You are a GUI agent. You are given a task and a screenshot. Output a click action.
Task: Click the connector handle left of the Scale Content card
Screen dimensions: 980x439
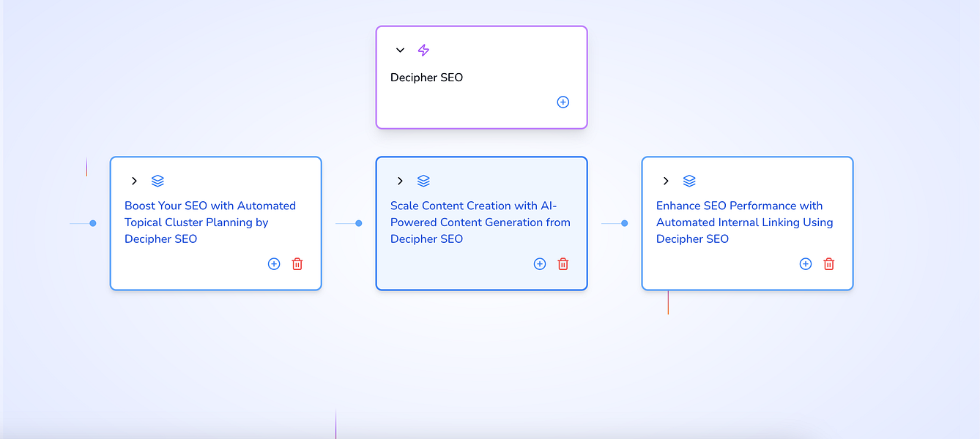click(359, 223)
